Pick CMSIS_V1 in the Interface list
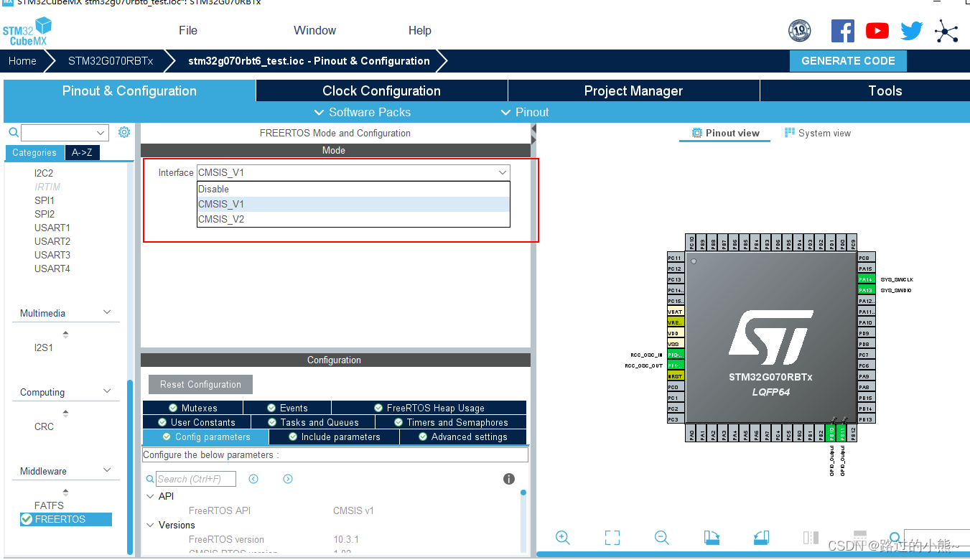 click(x=353, y=205)
